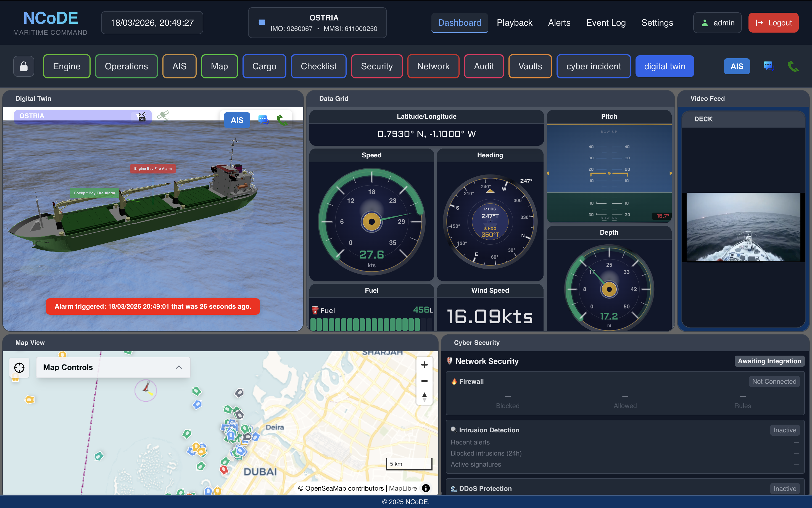Enable the digital twin toggle button
This screenshot has height=508, width=812.
pos(665,66)
